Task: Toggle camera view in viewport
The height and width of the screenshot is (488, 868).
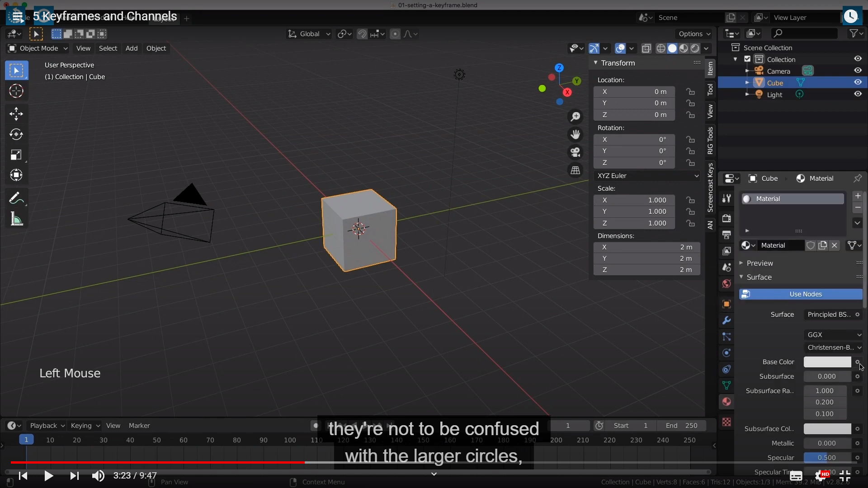Action: [x=575, y=152]
